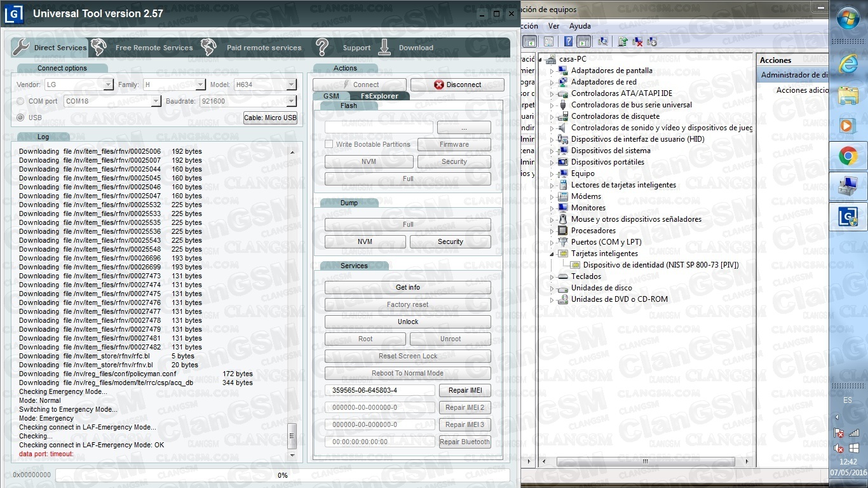The width and height of the screenshot is (868, 488).
Task: Expand Adaptadores de pantalla node
Action: tap(552, 71)
